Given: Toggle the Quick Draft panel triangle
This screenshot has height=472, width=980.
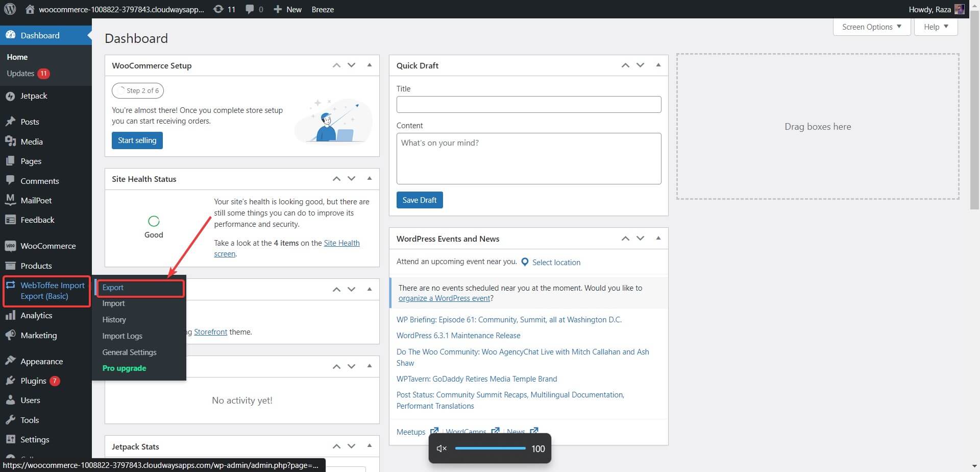Looking at the screenshot, I should pos(658,65).
